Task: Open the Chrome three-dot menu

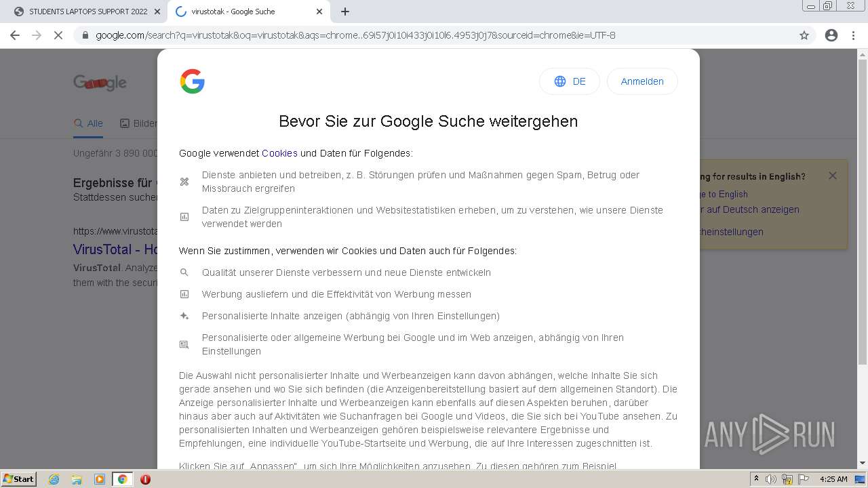Action: click(853, 35)
